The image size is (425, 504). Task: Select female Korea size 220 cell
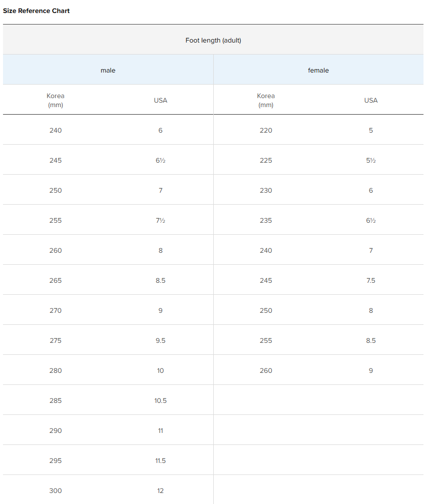click(266, 130)
